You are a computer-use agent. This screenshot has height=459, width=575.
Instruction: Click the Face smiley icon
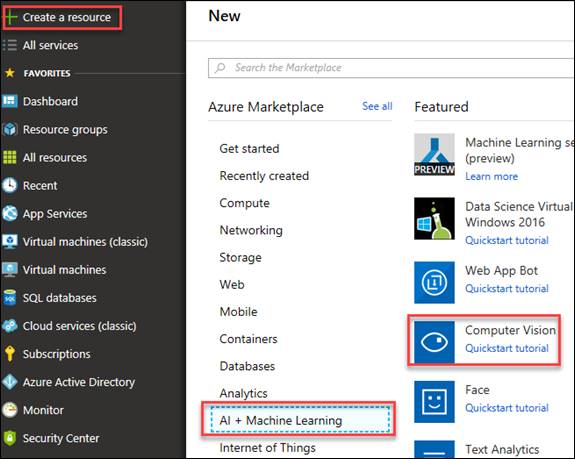point(434,402)
